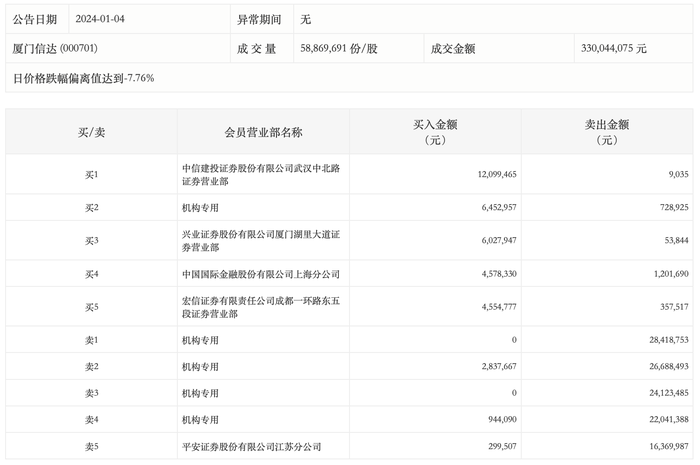Image resolution: width=700 pixels, height=465 pixels.
Task: Select sell amount 9,035
Action: [678, 174]
